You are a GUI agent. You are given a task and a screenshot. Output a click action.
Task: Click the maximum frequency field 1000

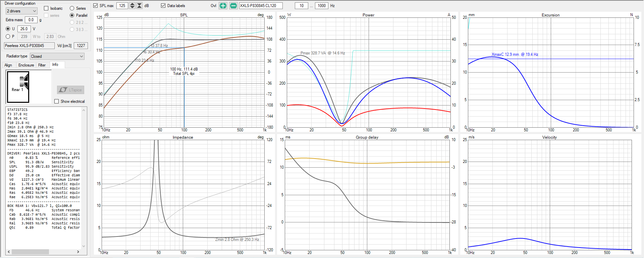point(322,6)
